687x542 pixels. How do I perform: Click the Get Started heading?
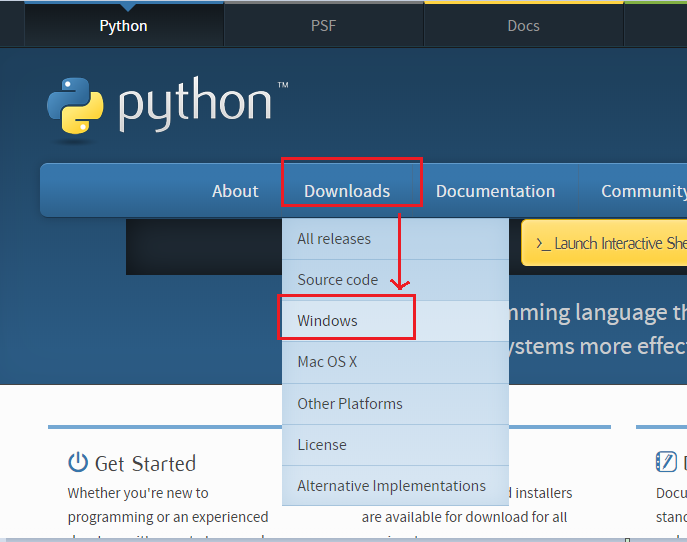pos(145,464)
